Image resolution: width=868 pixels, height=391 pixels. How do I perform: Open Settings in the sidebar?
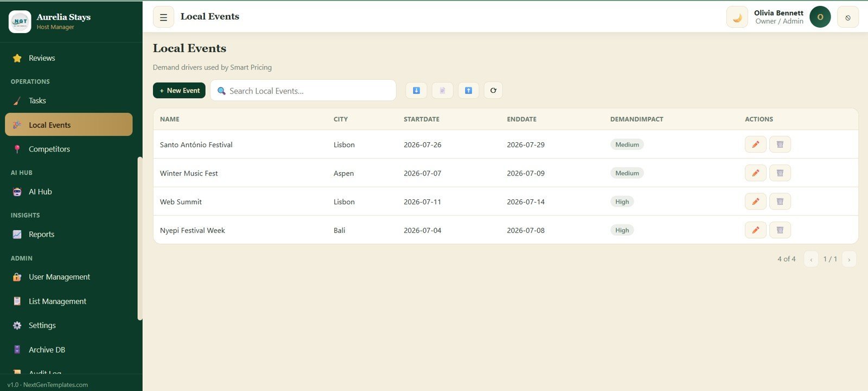(x=68, y=325)
